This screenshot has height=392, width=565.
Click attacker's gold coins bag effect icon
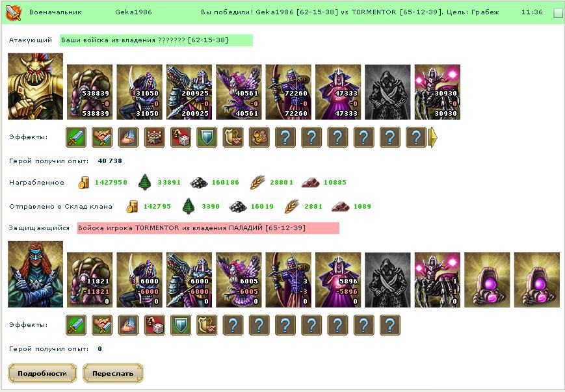tap(259, 137)
